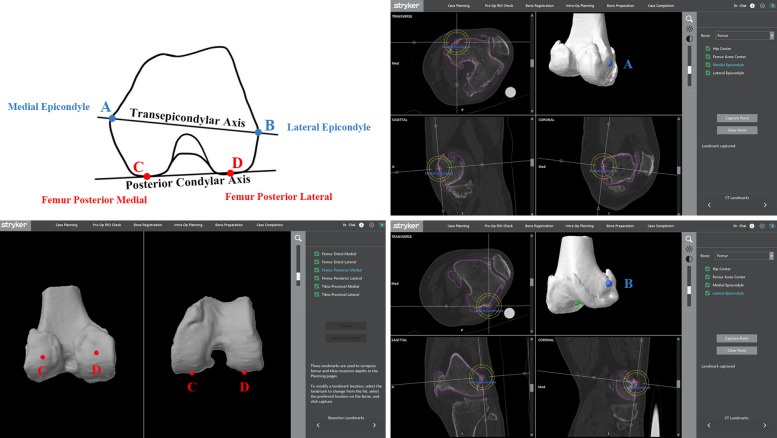Click the contrast half-circle icon in the point B screen

[x=689, y=259]
